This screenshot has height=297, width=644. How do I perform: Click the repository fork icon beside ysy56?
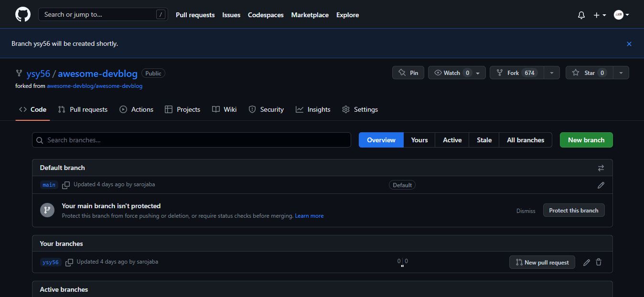[19, 73]
